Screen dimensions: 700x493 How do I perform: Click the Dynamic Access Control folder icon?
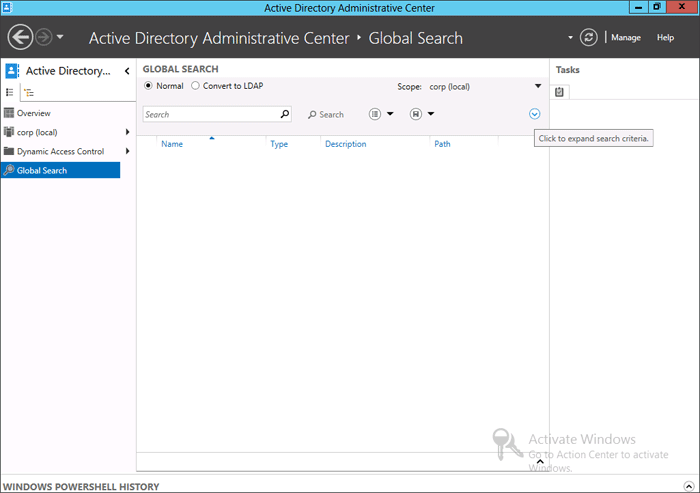point(8,151)
